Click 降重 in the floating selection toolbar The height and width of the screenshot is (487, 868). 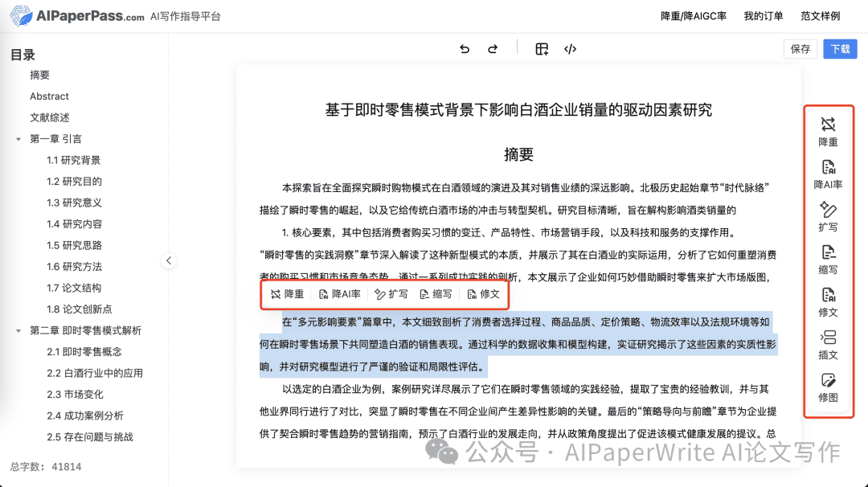(287, 294)
